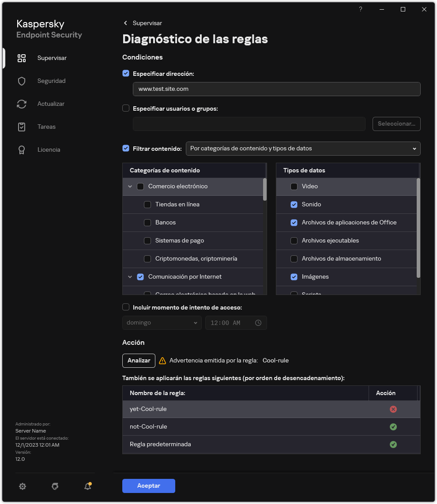Click the help question mark icon
The image size is (437, 504).
click(x=360, y=9)
